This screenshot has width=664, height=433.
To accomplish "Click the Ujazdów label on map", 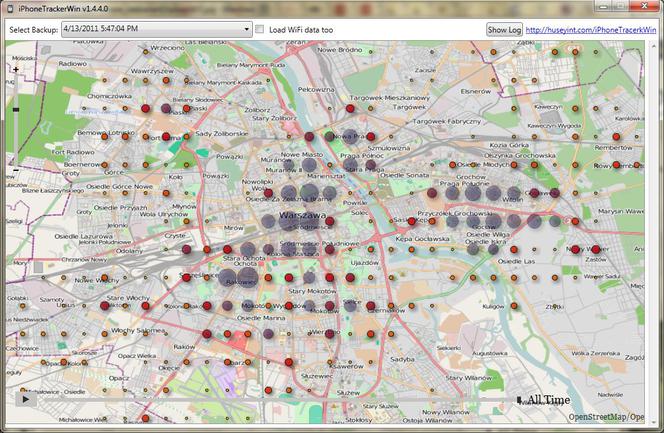I will click(365, 263).
